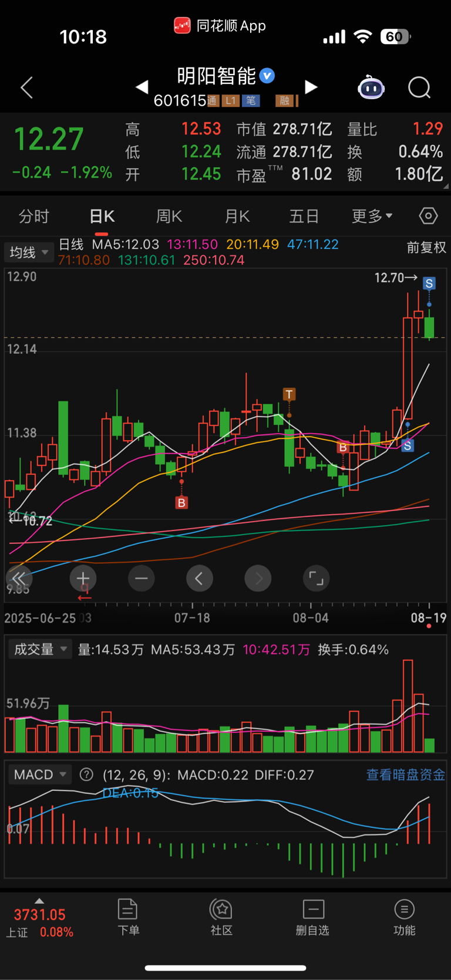Open 更多 periods dropdown
Image resolution: width=451 pixels, height=980 pixels.
(372, 217)
